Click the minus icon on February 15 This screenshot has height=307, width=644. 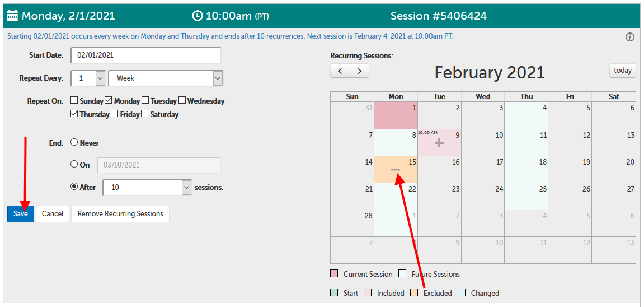click(396, 170)
